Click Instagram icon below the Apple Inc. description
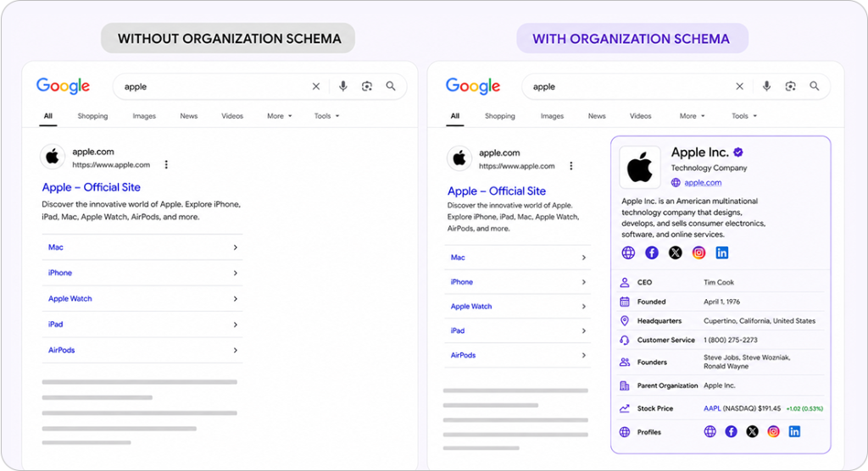Viewport: 868px width, 471px height. (698, 253)
